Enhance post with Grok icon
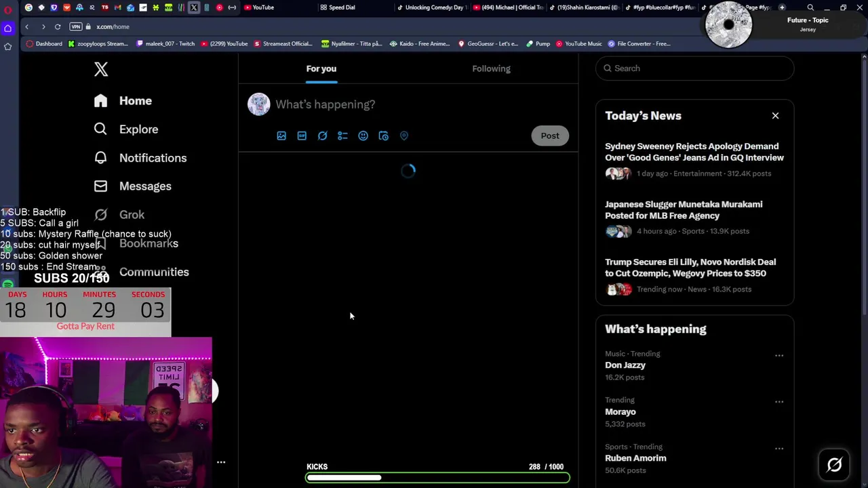Image resolution: width=868 pixels, height=488 pixels. click(322, 136)
